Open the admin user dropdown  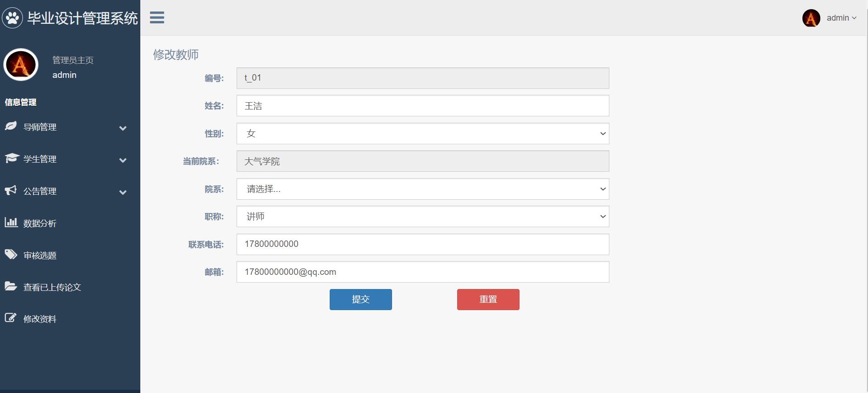(x=841, y=18)
